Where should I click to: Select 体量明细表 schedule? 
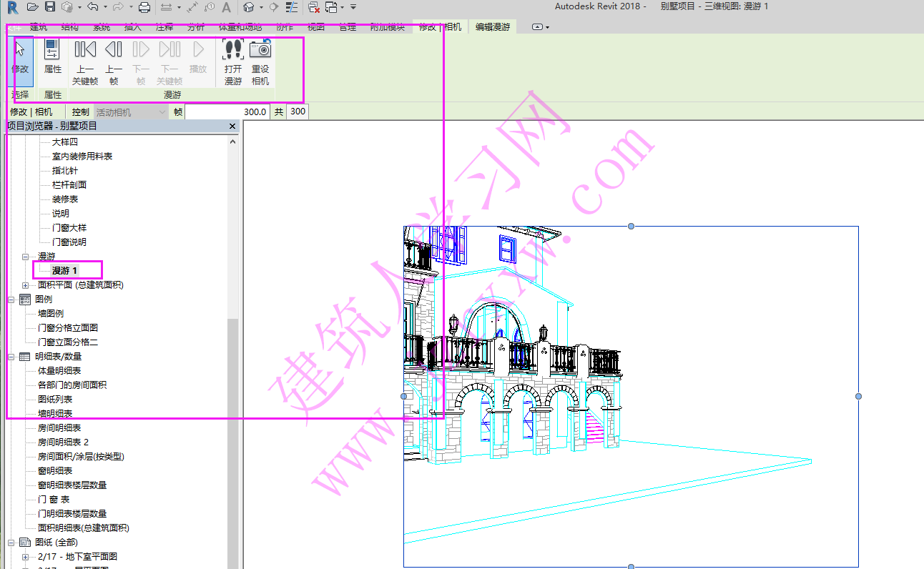(x=59, y=370)
